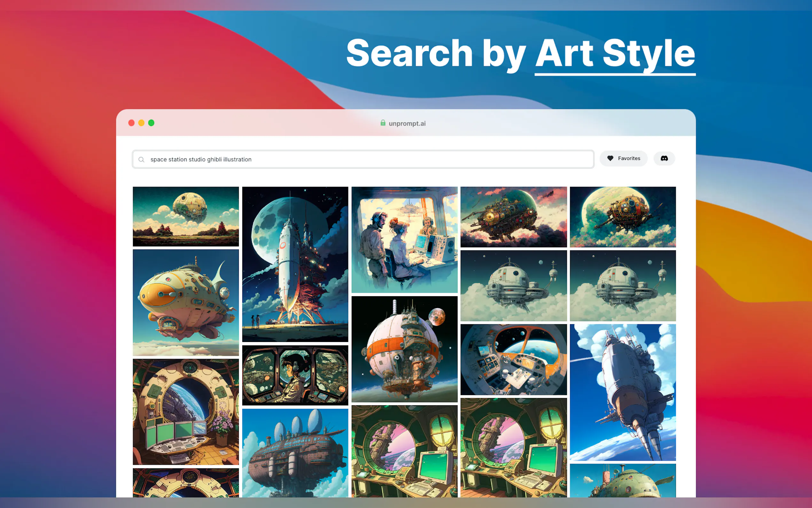This screenshot has height=508, width=812.
Task: Open the orange-striped sphere station thumbnail
Action: coord(404,349)
